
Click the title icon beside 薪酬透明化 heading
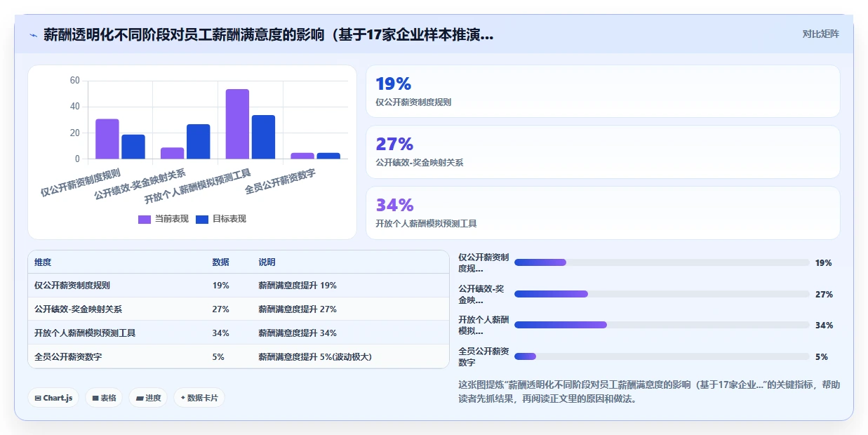[x=33, y=35]
